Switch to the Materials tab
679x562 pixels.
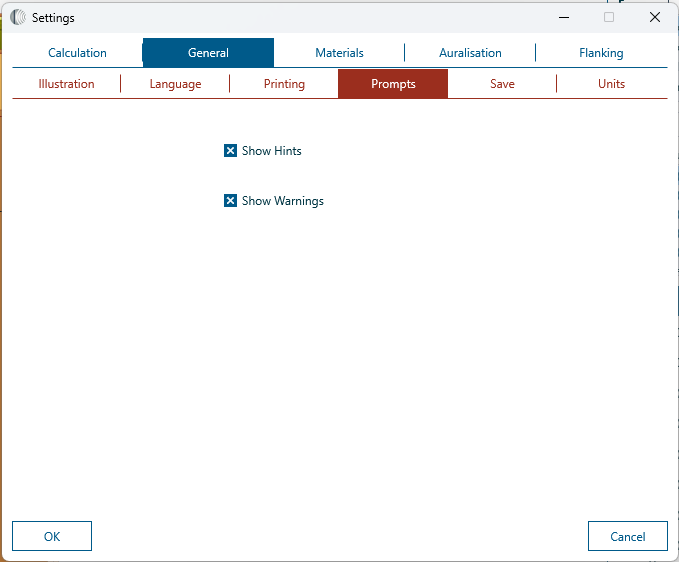coord(339,53)
